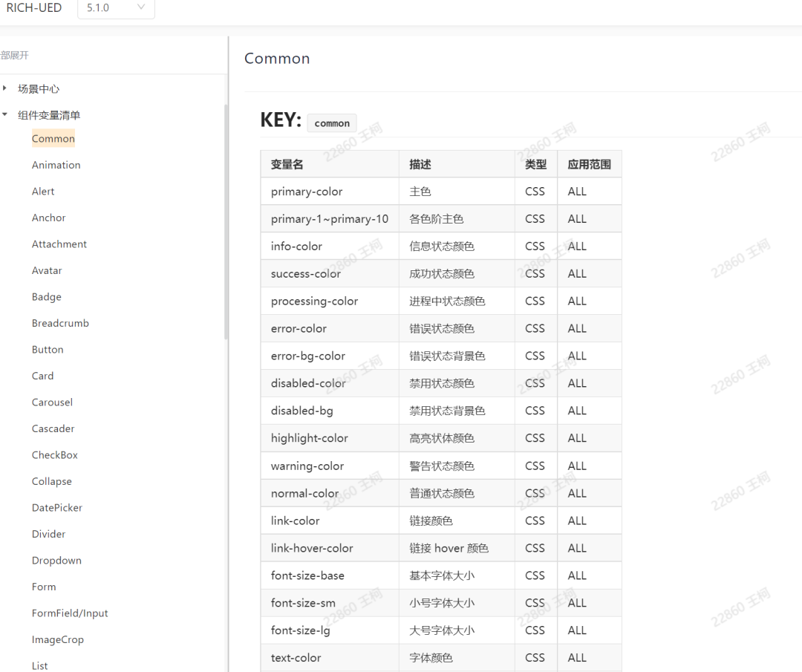This screenshot has height=672, width=802.
Task: Click the sidebar vertical scrollbar
Action: (226, 223)
